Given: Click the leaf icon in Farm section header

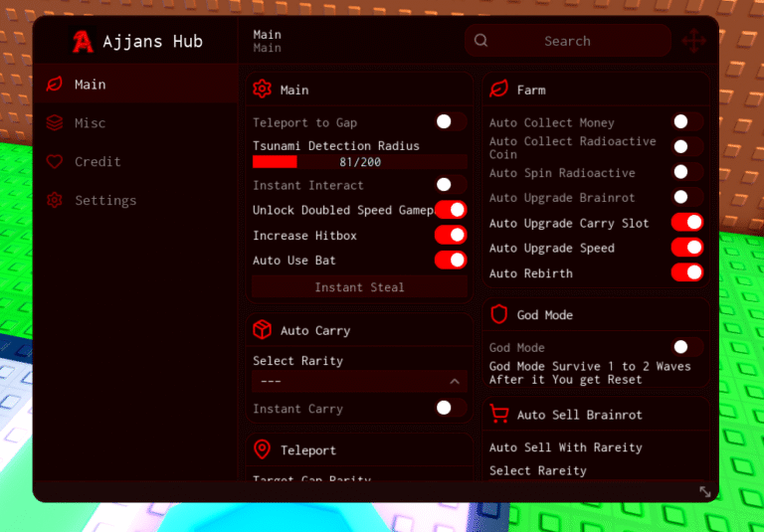Looking at the screenshot, I should coord(499,89).
